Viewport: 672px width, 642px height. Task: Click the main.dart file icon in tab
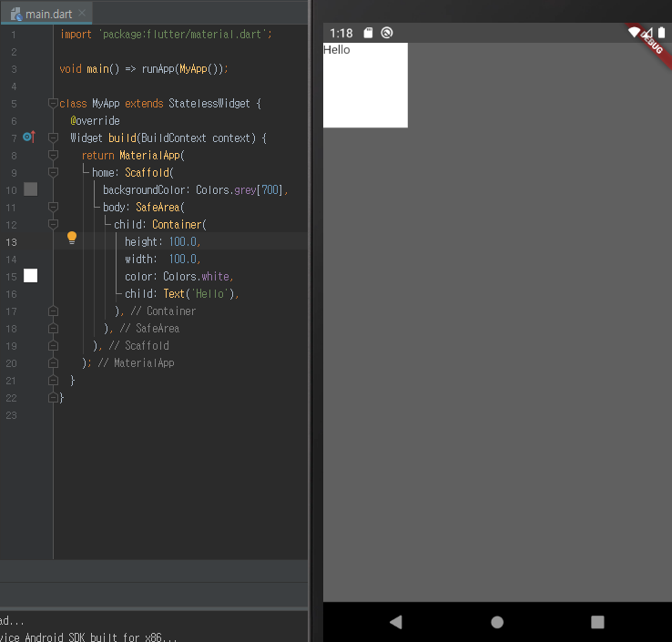(16, 15)
